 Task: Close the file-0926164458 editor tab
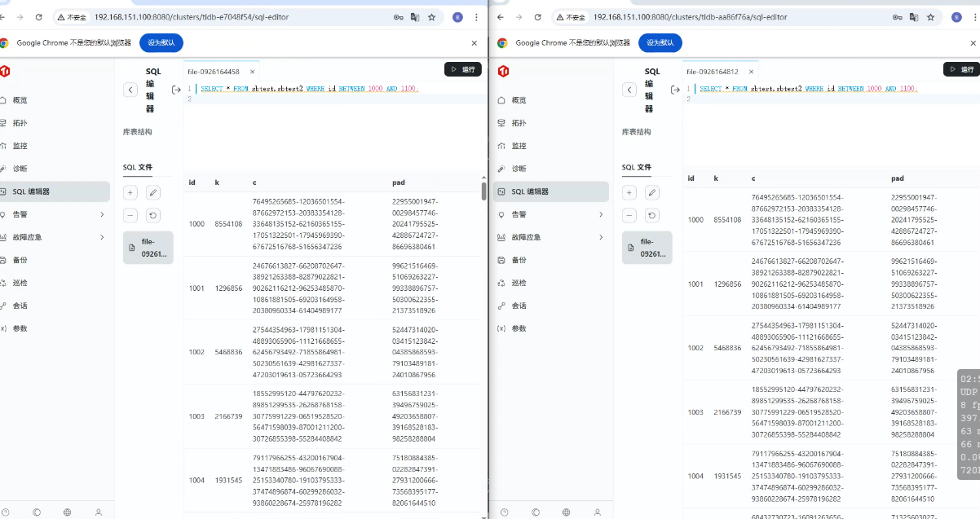[251, 72]
